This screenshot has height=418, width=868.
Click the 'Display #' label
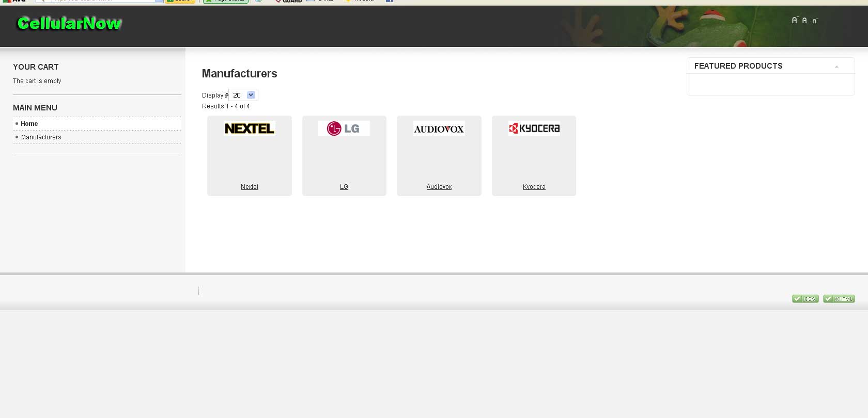[x=215, y=95]
